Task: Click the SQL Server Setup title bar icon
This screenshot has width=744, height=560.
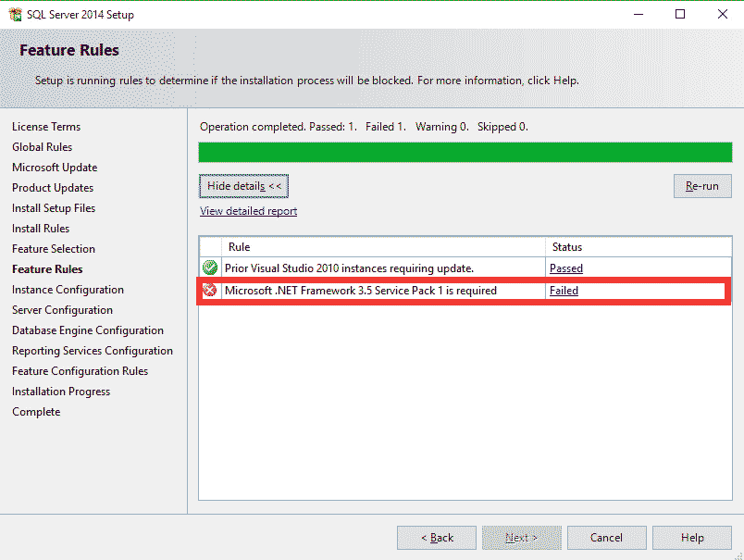Action: (13, 14)
